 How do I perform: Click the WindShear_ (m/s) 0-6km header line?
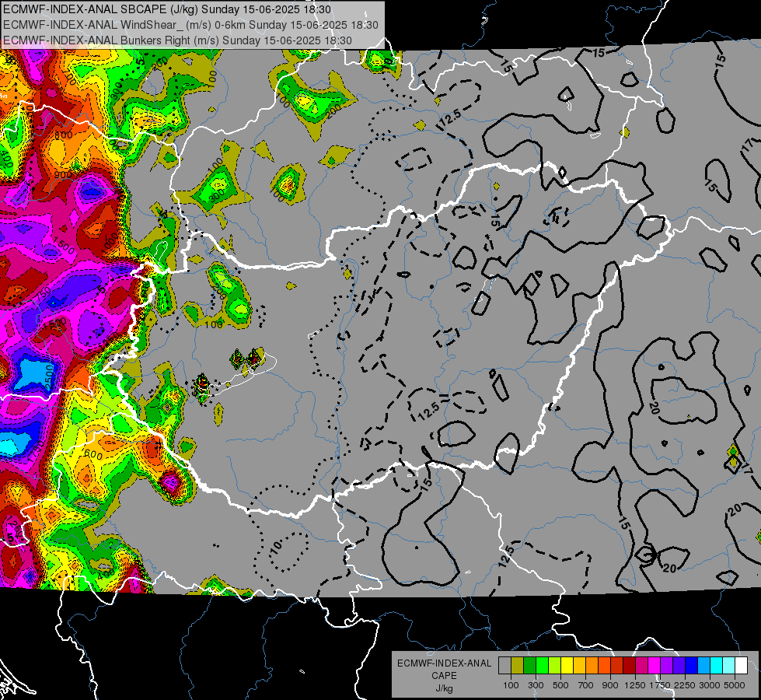coord(190,25)
